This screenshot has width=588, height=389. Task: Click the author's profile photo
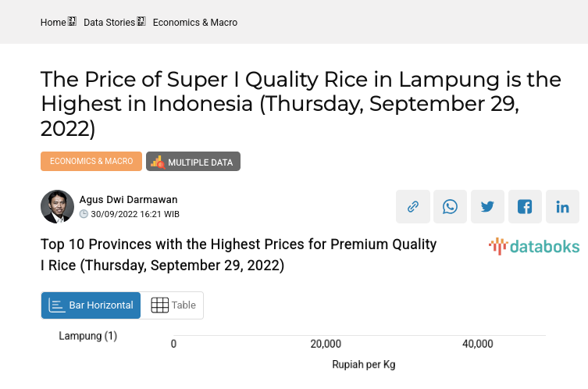click(x=57, y=207)
